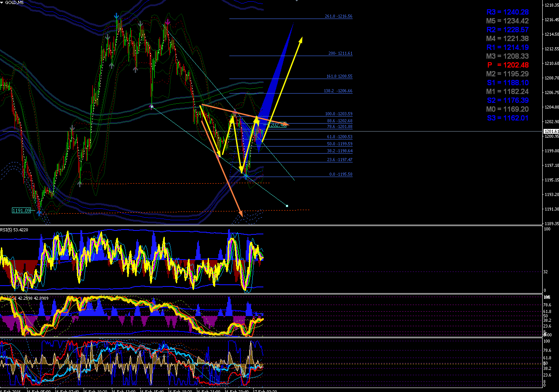Image resolution: width=559 pixels, height=392 pixels.
Task: Select the S2 = 1176.39 pivot label
Action: [507, 100]
